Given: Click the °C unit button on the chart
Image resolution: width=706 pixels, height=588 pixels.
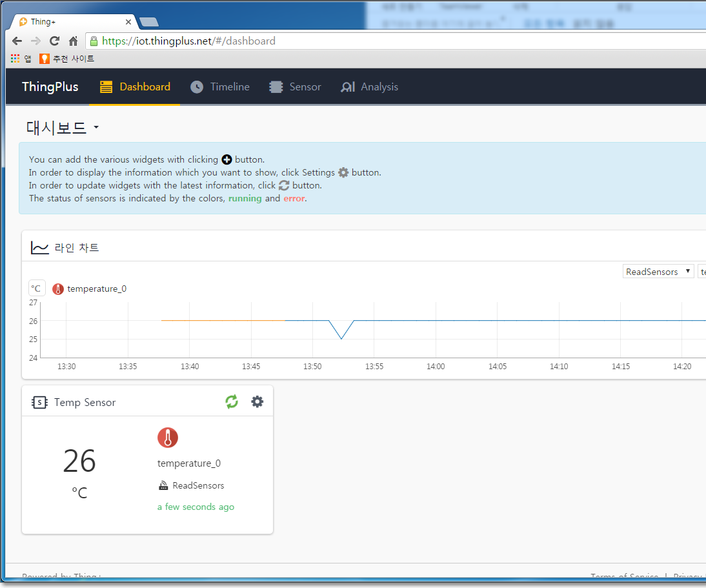Looking at the screenshot, I should (x=37, y=288).
